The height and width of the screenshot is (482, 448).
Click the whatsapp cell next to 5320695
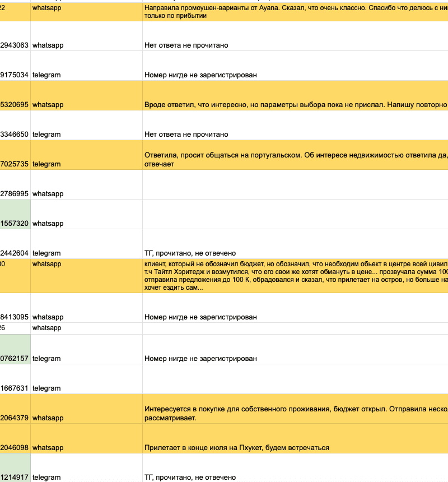point(86,96)
